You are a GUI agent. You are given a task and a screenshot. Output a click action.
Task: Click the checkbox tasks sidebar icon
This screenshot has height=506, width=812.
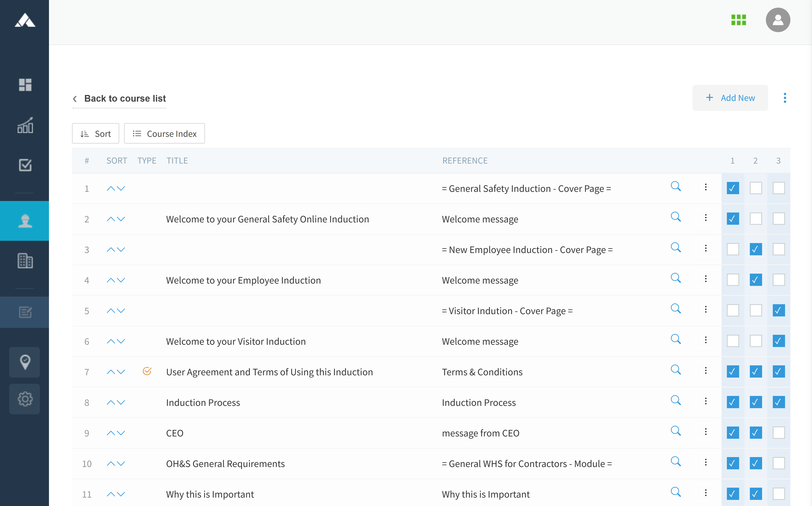25,165
